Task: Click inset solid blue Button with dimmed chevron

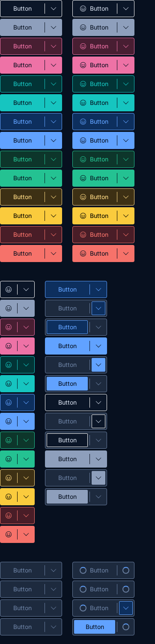Action: tap(67, 384)
